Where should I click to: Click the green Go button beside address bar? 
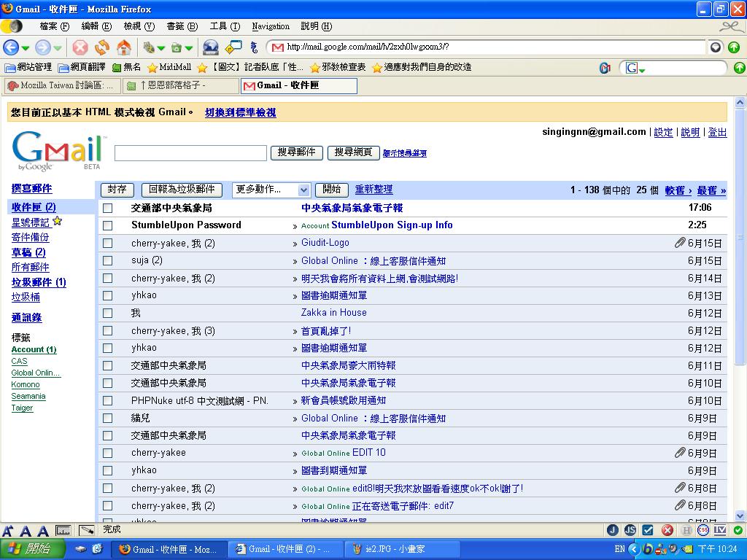[734, 47]
